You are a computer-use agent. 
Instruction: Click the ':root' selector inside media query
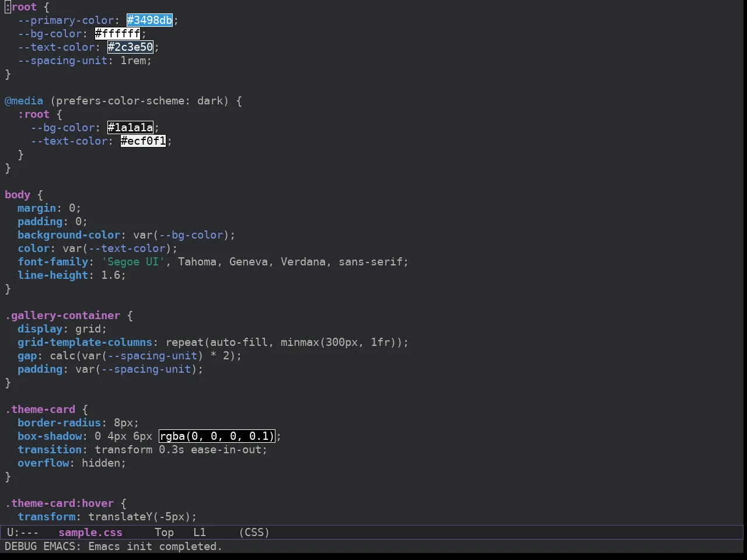tap(33, 114)
